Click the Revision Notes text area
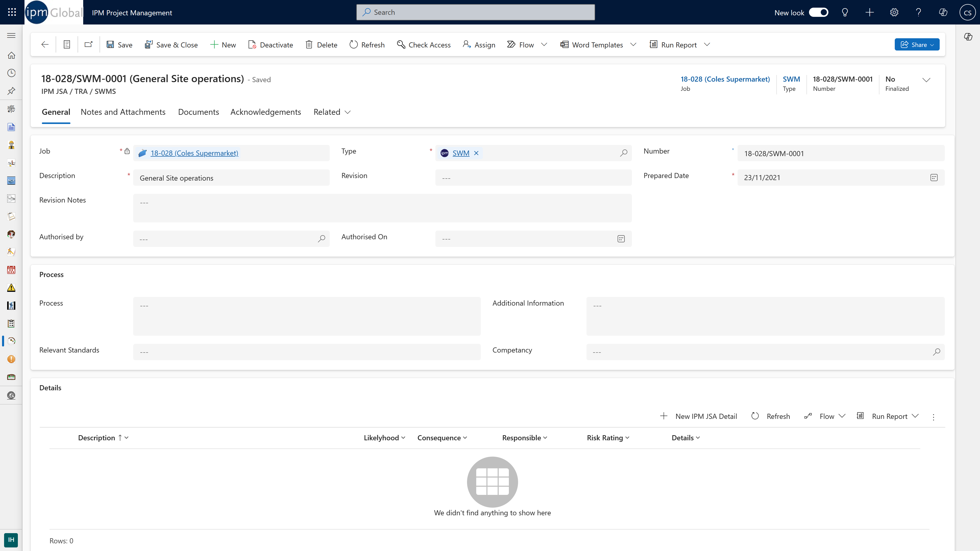Screen dimensions: 980x551 [382, 208]
